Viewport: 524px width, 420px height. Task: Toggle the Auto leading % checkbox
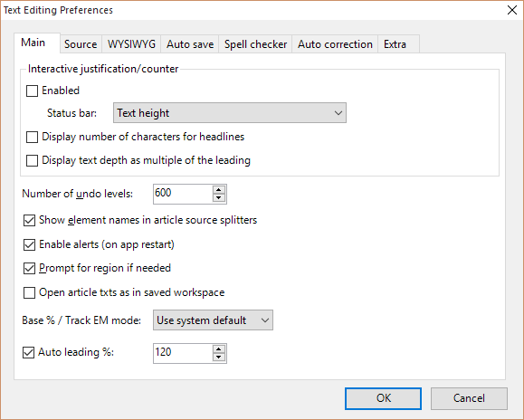click(x=28, y=352)
